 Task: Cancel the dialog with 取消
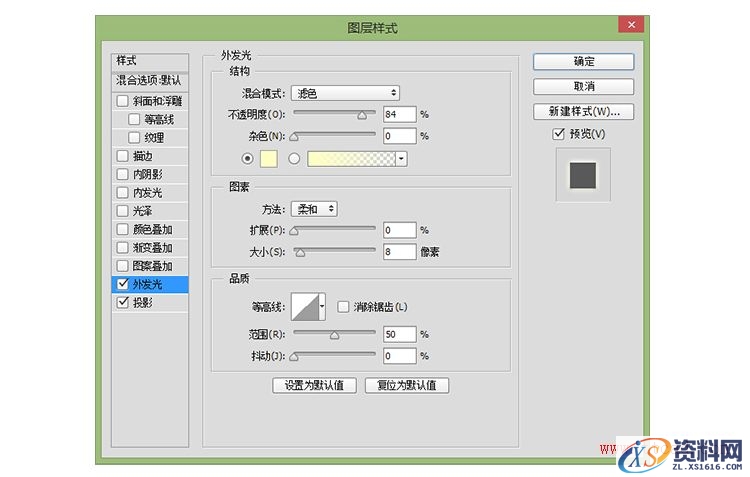click(x=584, y=86)
